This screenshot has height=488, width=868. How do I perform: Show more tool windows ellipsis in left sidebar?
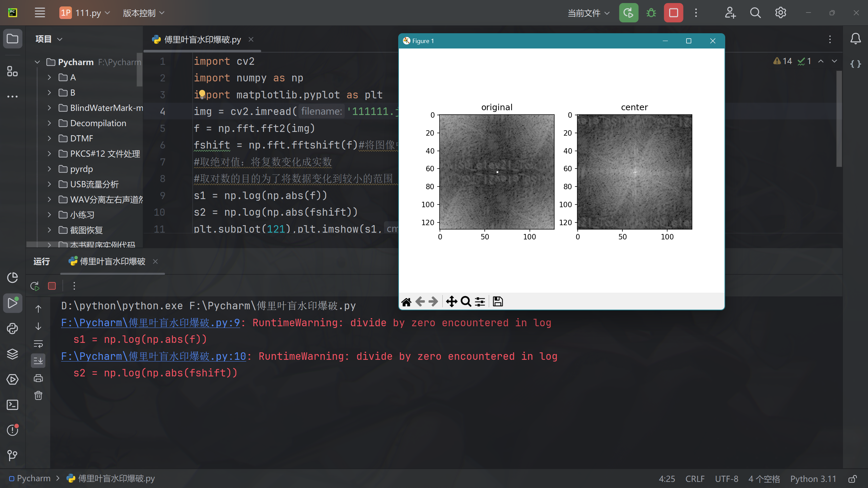pos(13,97)
